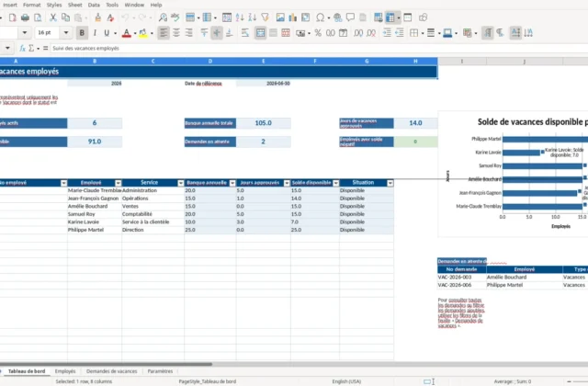Open the font size dropdown
This screenshot has height=386, width=588.
pos(66,33)
